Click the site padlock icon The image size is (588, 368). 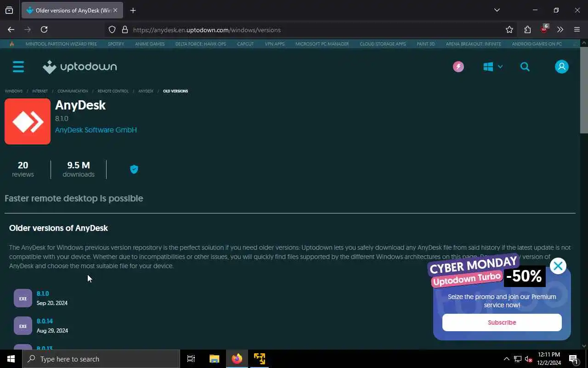124,29
